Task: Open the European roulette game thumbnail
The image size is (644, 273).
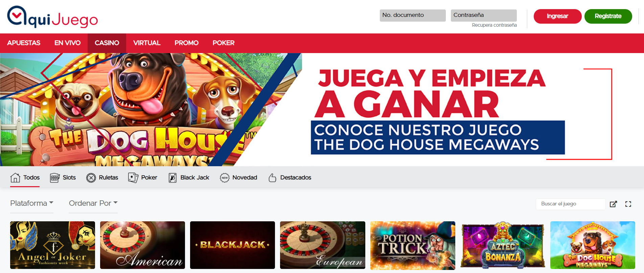Action: (323, 245)
